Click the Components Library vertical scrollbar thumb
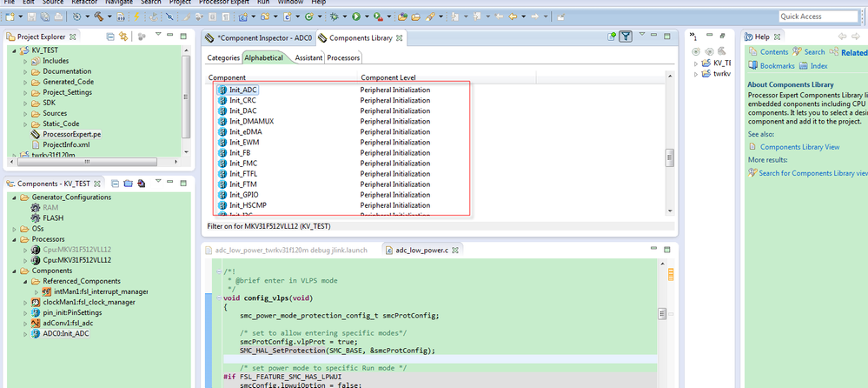Screen dimensions: 868x388 pyautogui.click(x=670, y=158)
